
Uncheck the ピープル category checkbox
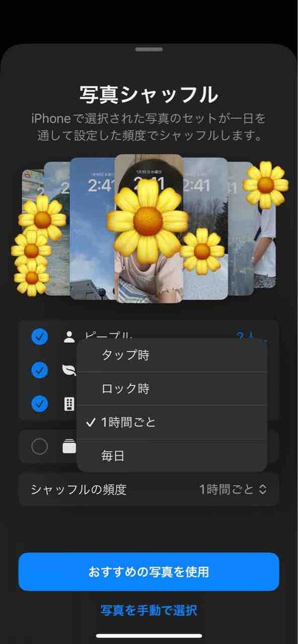point(40,337)
